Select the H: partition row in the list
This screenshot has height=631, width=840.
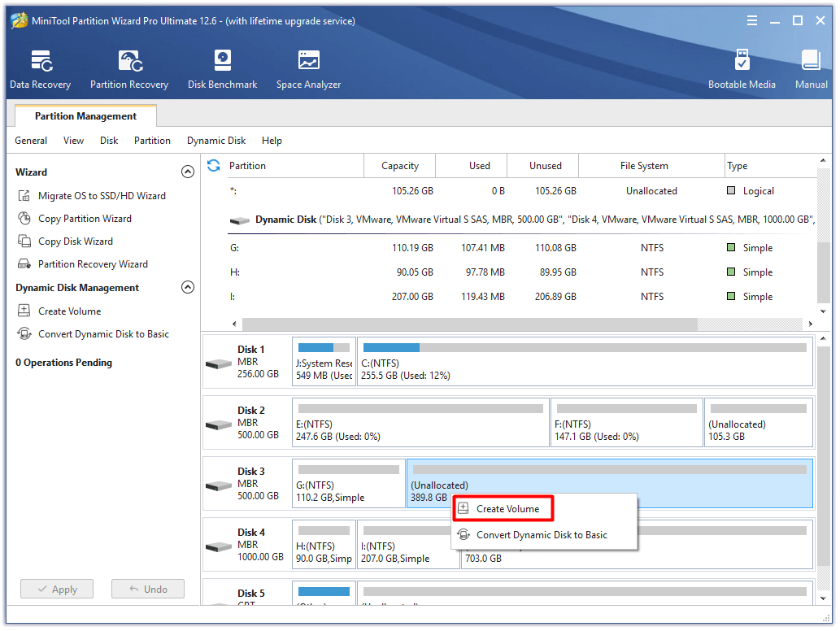[x=521, y=272]
